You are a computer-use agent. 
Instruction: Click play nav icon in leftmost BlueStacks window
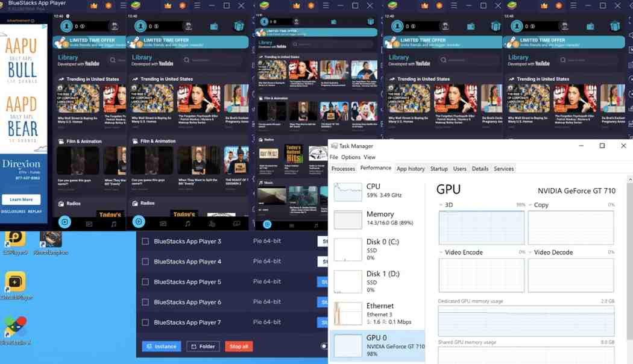point(65,222)
